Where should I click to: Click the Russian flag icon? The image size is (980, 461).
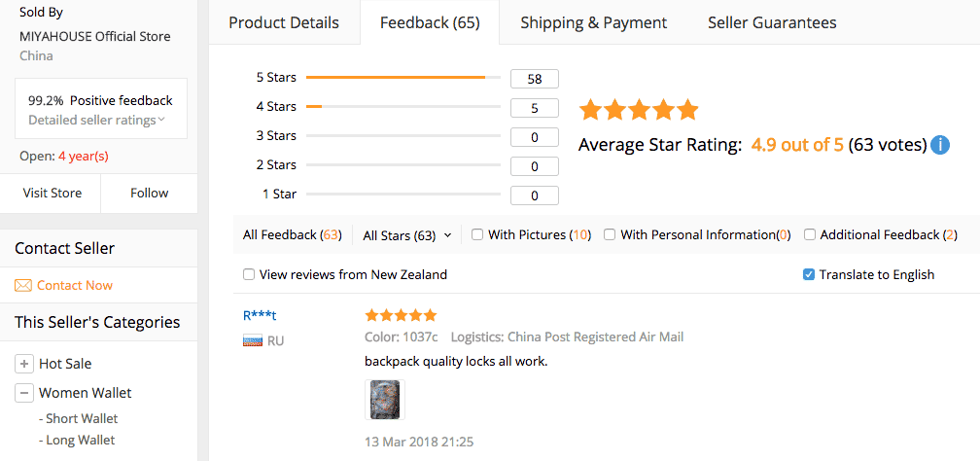click(x=253, y=341)
